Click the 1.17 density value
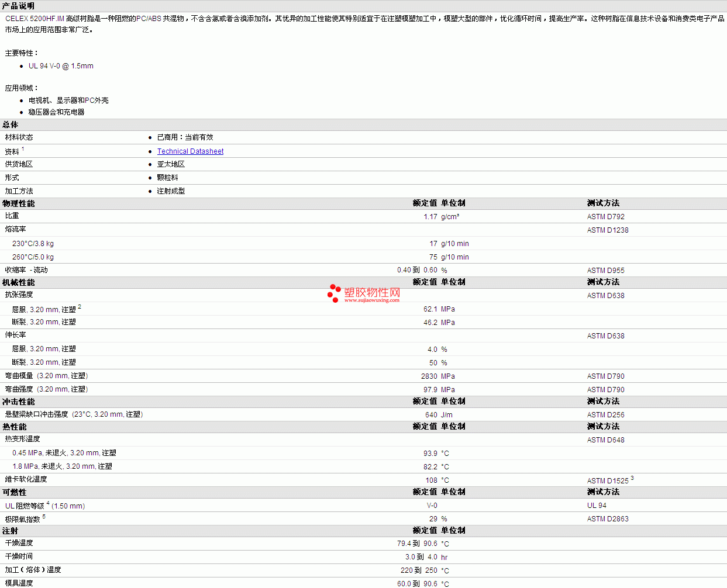Viewport: 727px width, 588px height. coord(430,217)
